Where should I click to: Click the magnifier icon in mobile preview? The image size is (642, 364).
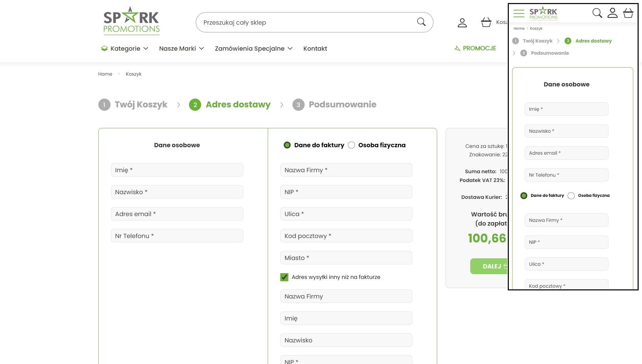(x=597, y=13)
